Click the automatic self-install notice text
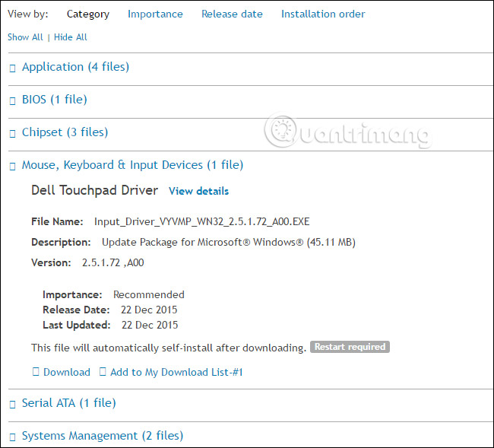Viewport: 494px width, 448px height. pos(169,348)
